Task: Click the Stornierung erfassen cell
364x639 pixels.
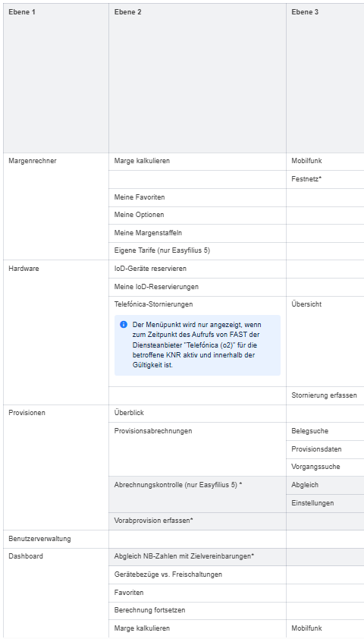Action: (325, 395)
